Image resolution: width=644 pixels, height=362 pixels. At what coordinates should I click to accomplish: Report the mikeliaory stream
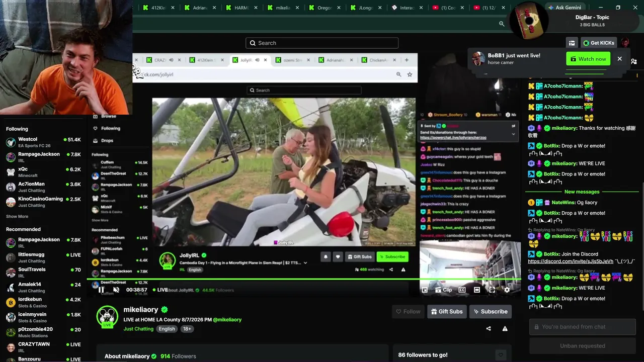click(505, 329)
